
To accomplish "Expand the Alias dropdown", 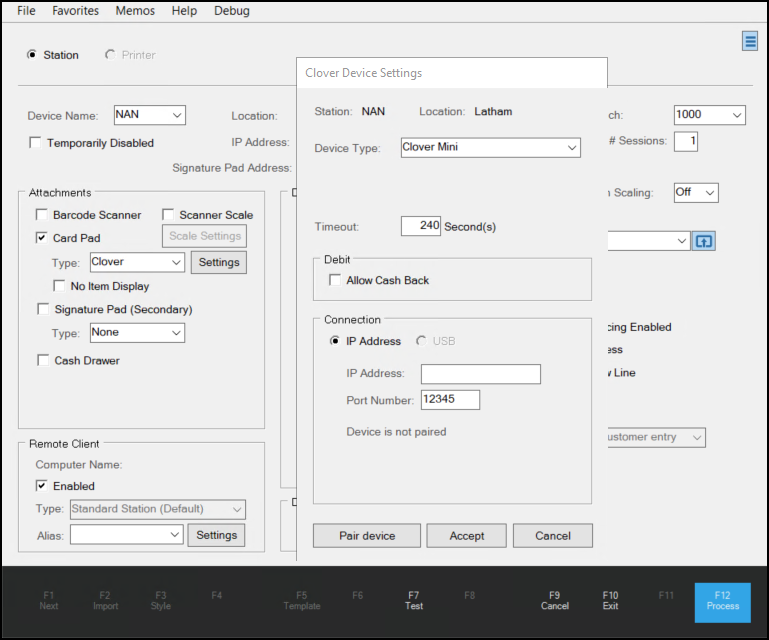I will click(127, 535).
